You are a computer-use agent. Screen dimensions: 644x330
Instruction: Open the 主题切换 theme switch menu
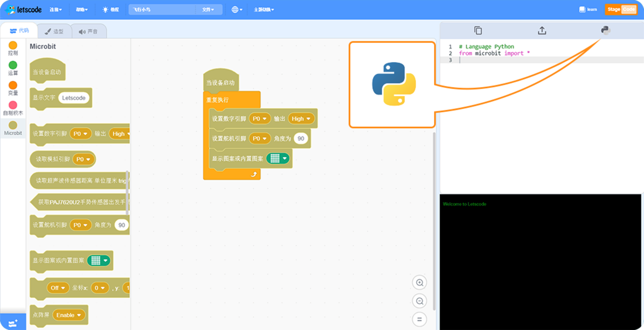[264, 9]
